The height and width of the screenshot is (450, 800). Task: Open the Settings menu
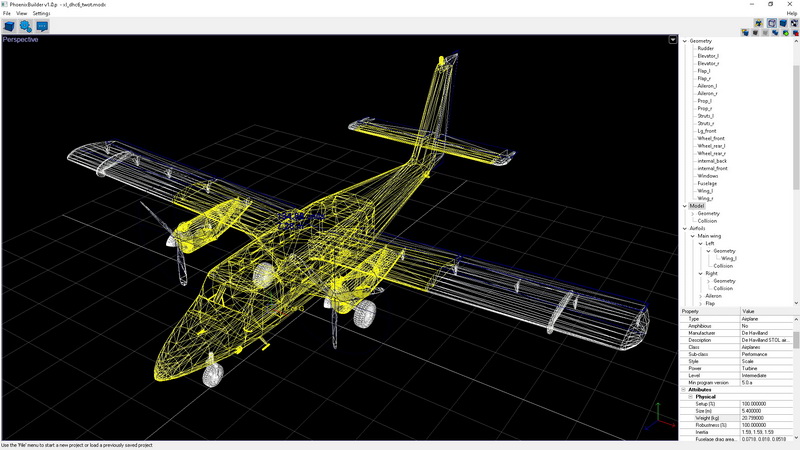click(x=41, y=13)
